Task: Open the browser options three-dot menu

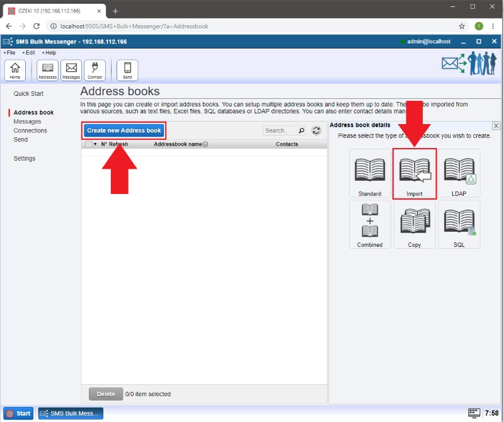Action: point(492,26)
